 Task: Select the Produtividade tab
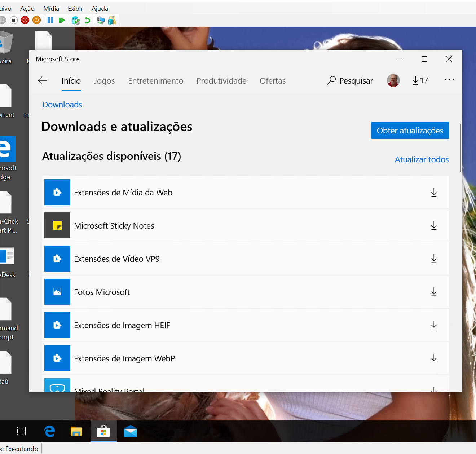(221, 81)
